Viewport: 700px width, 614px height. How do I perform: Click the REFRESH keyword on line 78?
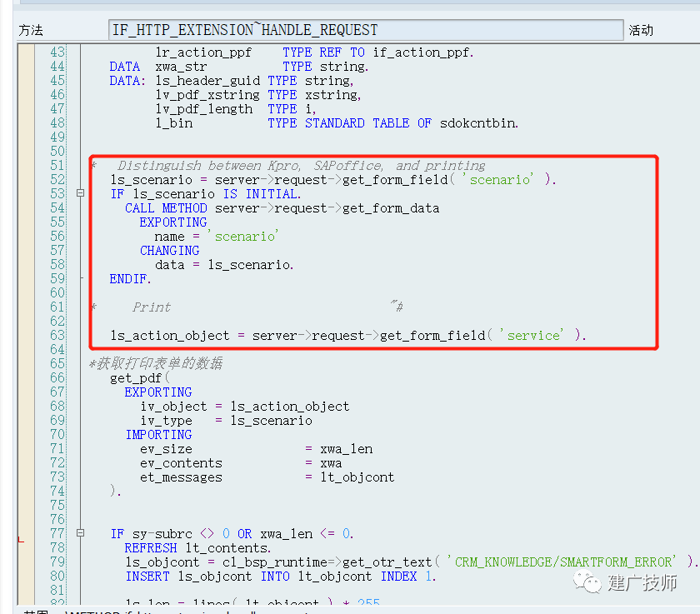(151, 548)
